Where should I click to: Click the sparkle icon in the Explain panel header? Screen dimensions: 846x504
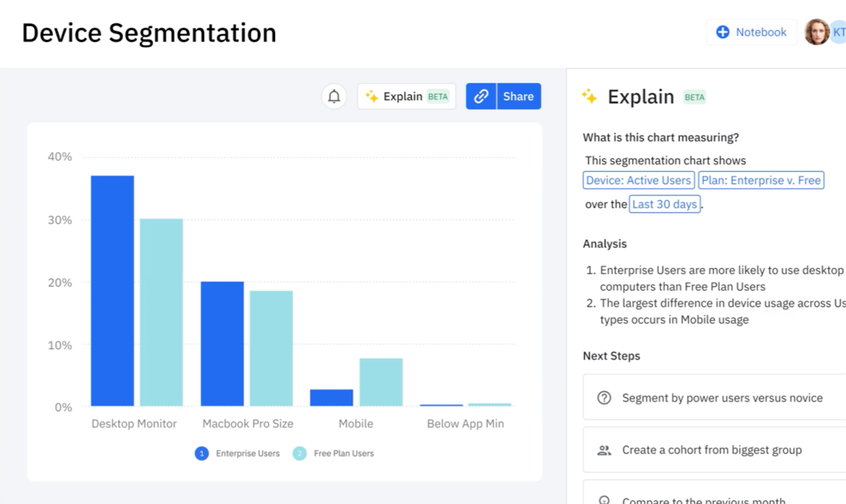[x=590, y=97]
